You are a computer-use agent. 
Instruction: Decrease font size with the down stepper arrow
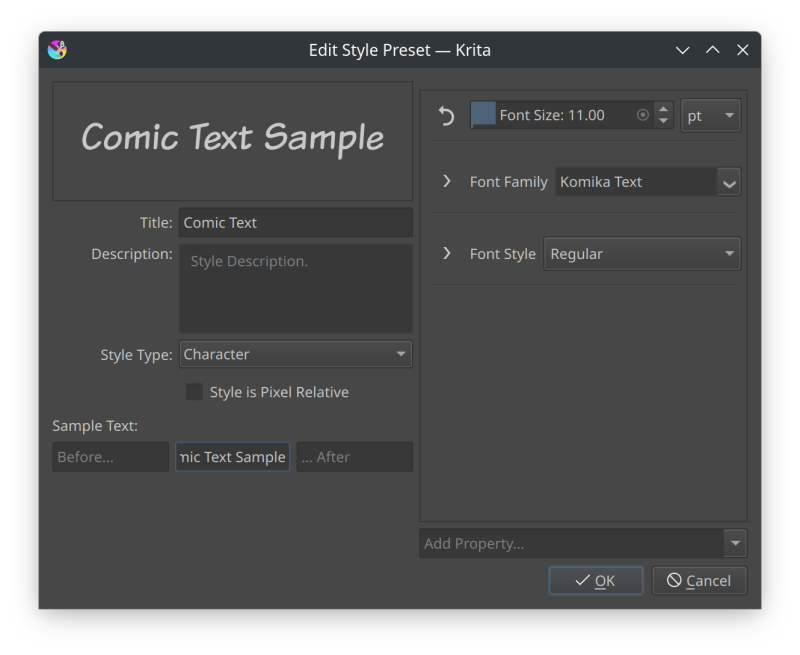662,121
